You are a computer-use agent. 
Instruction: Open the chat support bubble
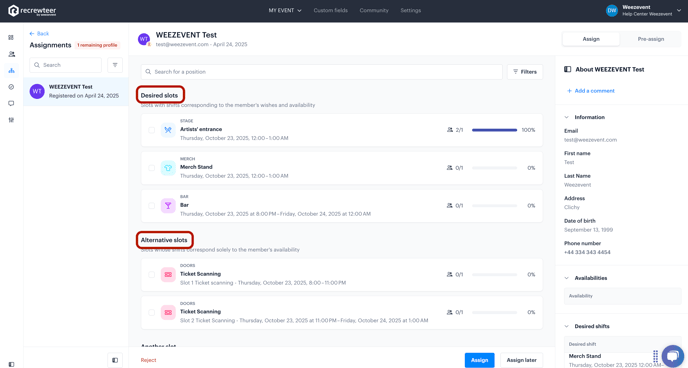point(673,356)
